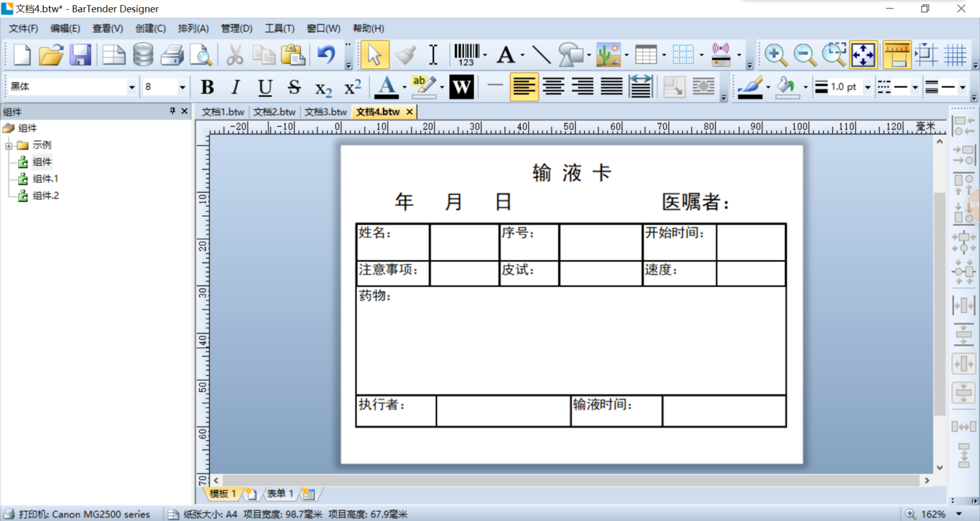Open the 工具(T) menu

(279, 28)
